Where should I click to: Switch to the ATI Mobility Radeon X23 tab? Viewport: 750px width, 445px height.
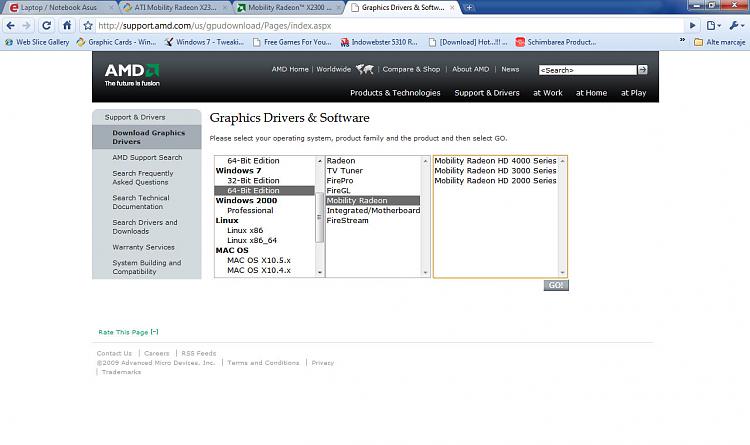[x=175, y=8]
